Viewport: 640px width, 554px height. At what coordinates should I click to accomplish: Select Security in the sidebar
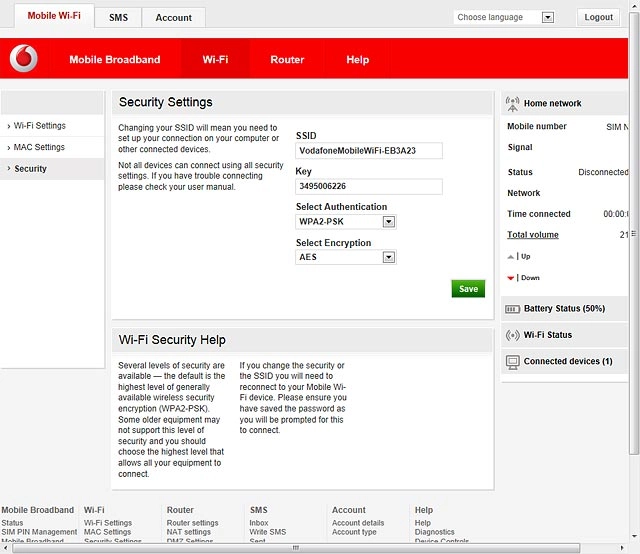52,169
